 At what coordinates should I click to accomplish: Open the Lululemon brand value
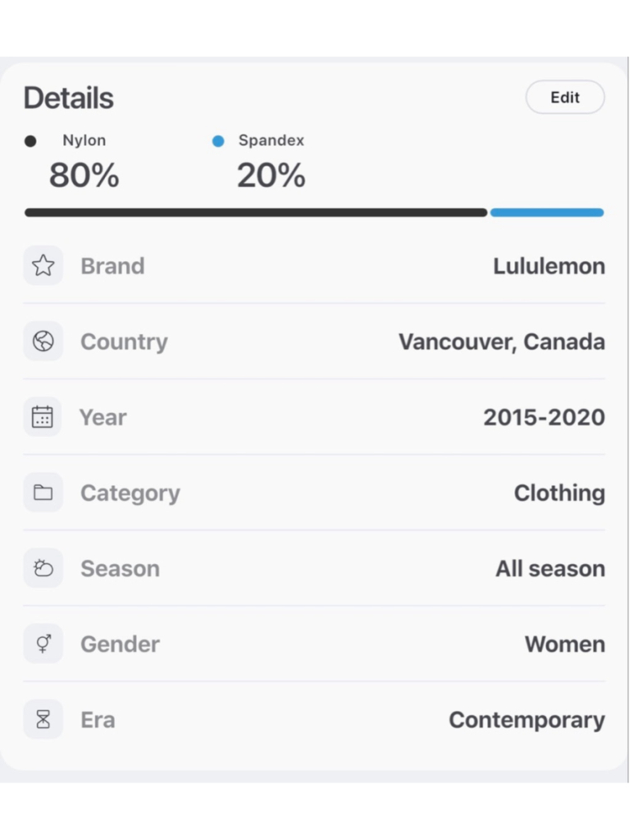(x=549, y=266)
